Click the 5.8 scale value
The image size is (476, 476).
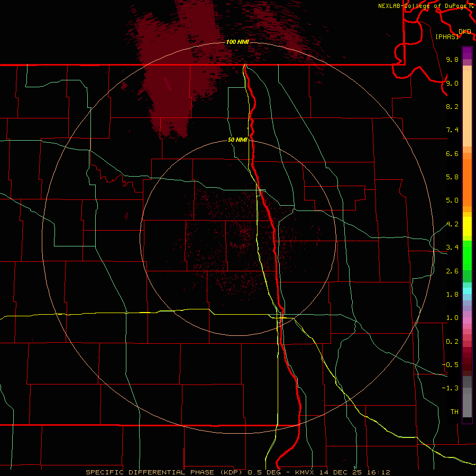coord(452,177)
